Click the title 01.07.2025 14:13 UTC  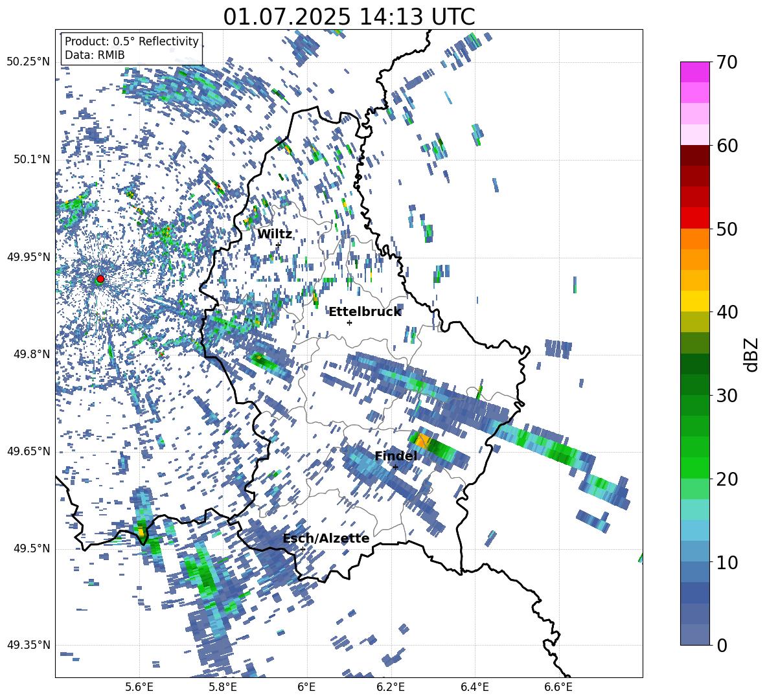[349, 17]
